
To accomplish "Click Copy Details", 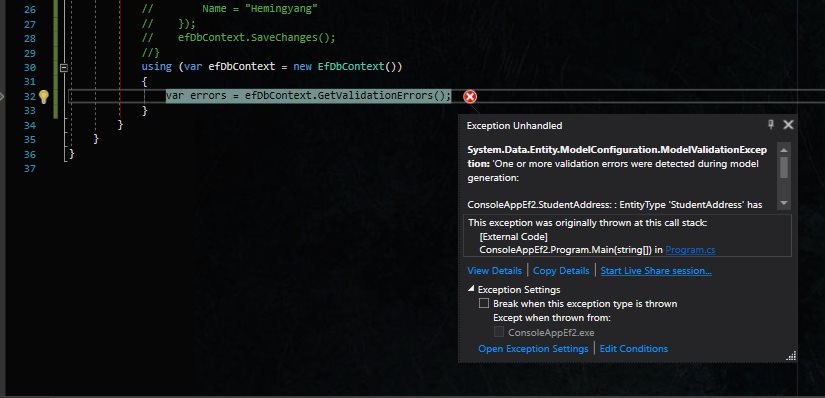I will (561, 271).
